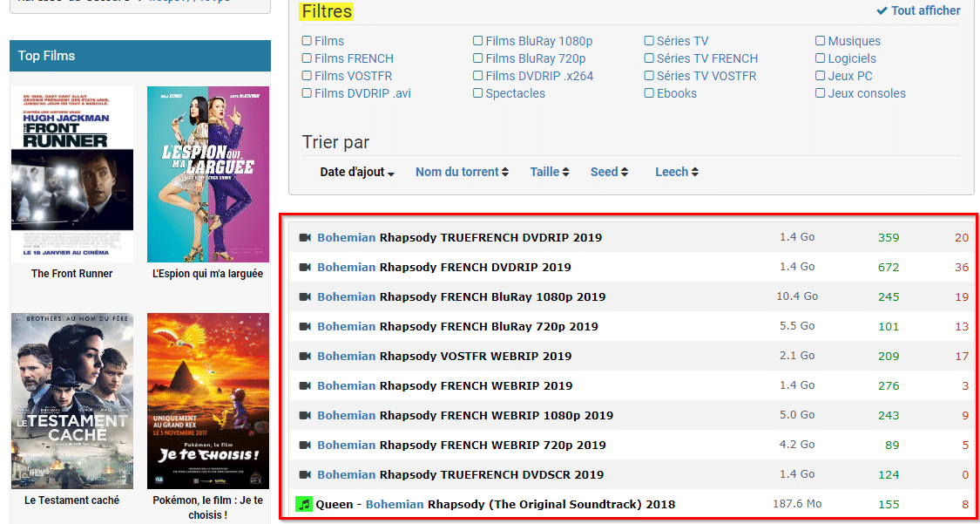
Task: Enable the Films FRENCH filter checkbox
Action: [307, 58]
